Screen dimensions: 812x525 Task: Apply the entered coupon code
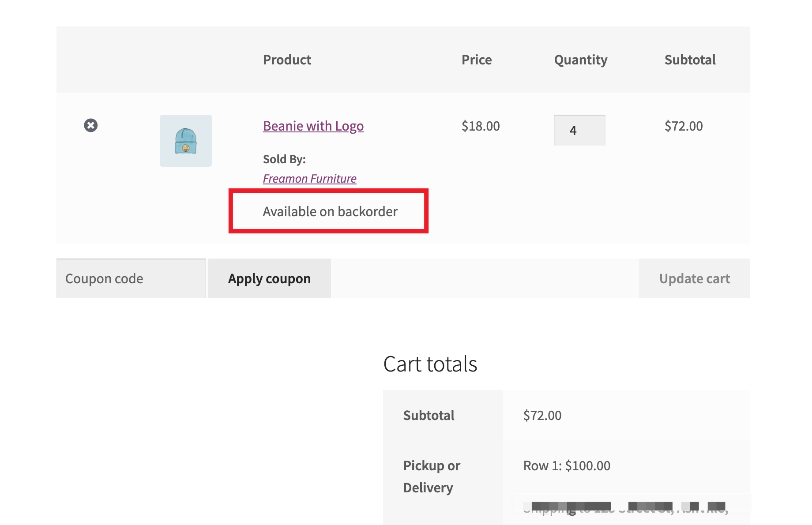tap(269, 278)
